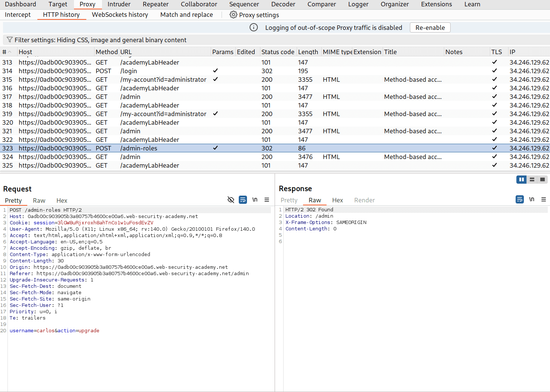Click the Raw tab in the Response panel
Screen dimensions: 550x392
point(315,200)
